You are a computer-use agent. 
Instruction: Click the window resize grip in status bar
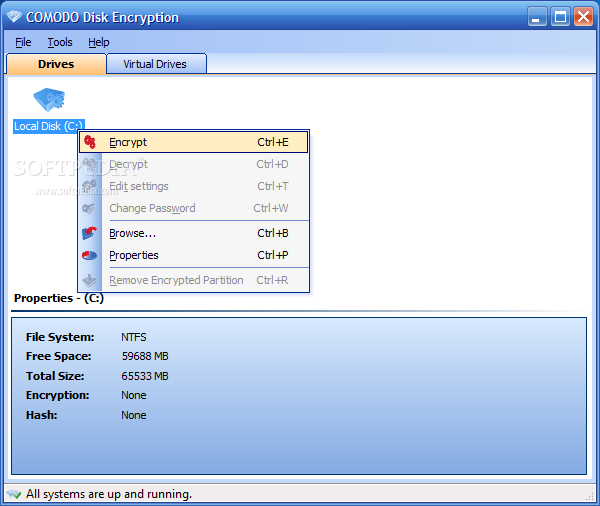coord(589,496)
